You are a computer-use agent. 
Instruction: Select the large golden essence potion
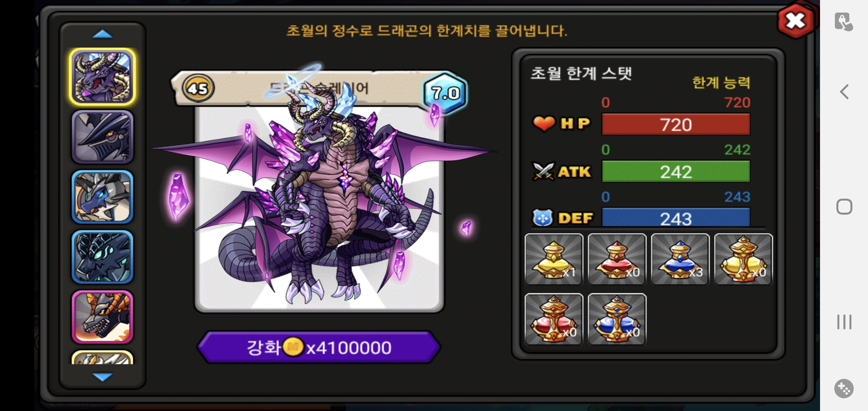744,260
